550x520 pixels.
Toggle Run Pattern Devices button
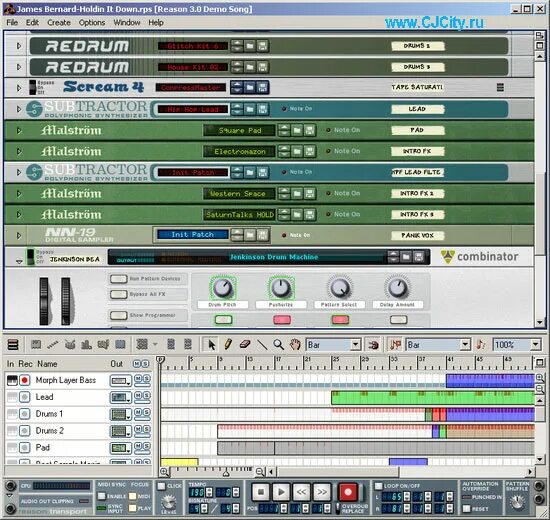coord(119,279)
